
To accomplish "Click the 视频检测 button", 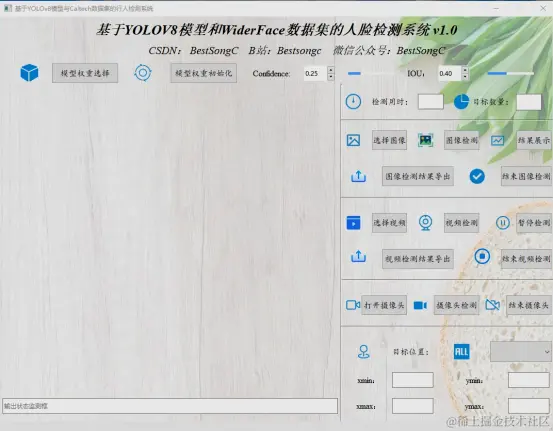I will pyautogui.click(x=462, y=223).
